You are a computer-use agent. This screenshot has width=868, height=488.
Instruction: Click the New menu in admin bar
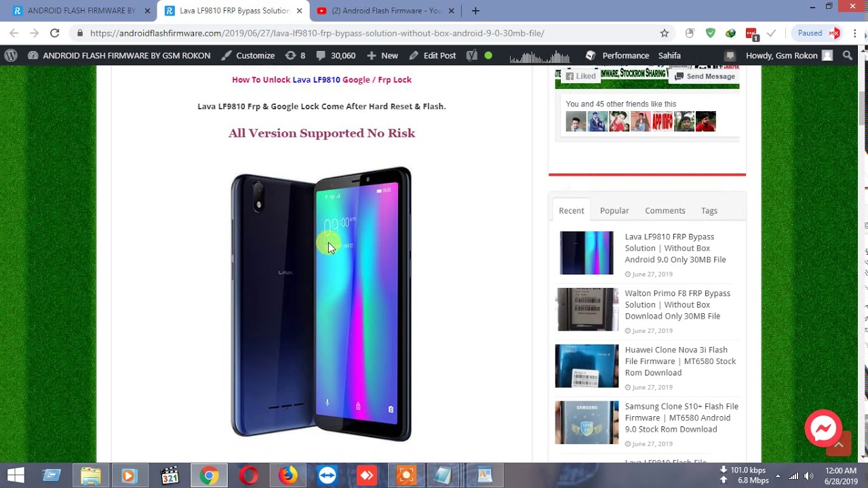(x=382, y=56)
